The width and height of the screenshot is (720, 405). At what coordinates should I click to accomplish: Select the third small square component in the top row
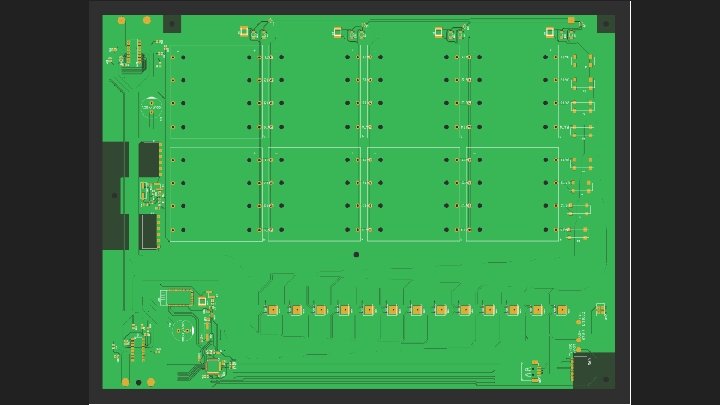tap(438, 32)
